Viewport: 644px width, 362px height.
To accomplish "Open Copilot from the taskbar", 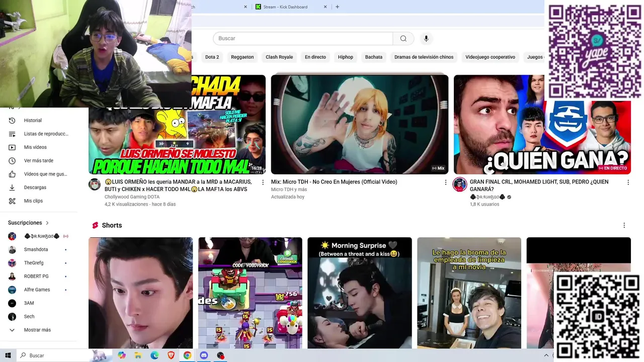I will [121, 355].
